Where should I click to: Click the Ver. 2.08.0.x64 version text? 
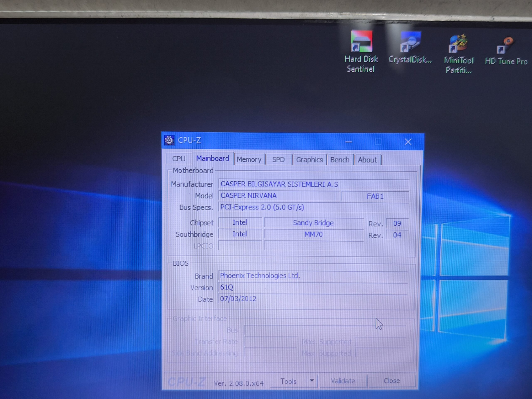tap(239, 383)
